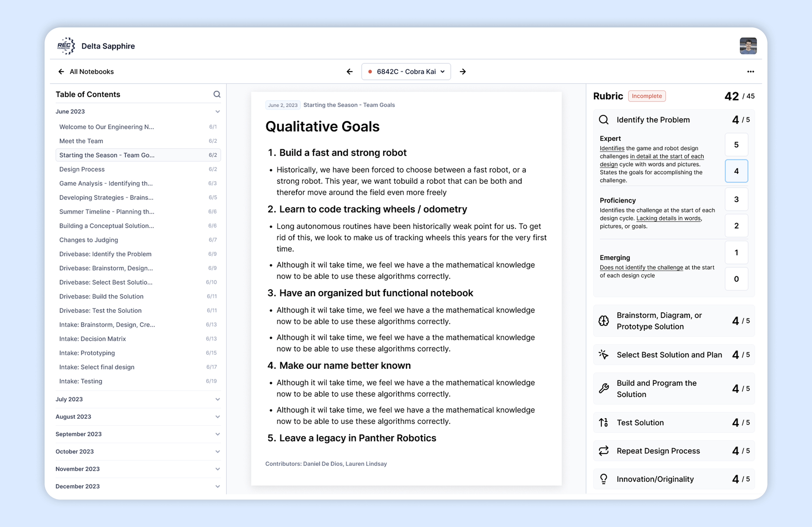Click the Incomplete status badge
The image size is (812, 527).
[x=646, y=96]
